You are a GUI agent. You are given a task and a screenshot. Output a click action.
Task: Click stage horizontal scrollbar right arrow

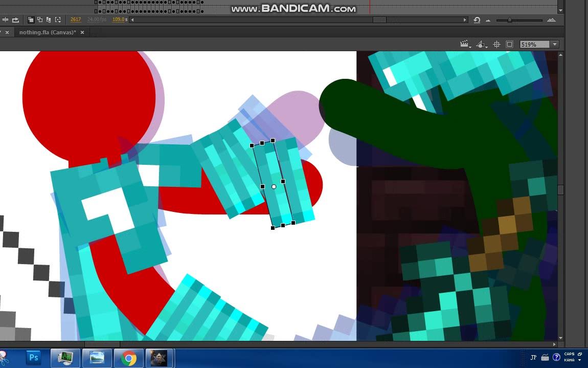[x=554, y=344]
